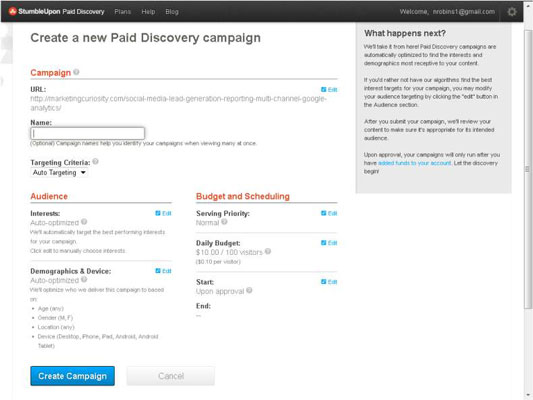The height and width of the screenshot is (400, 533).
Task: Edit Demographics & Device settings
Action: [x=163, y=271]
